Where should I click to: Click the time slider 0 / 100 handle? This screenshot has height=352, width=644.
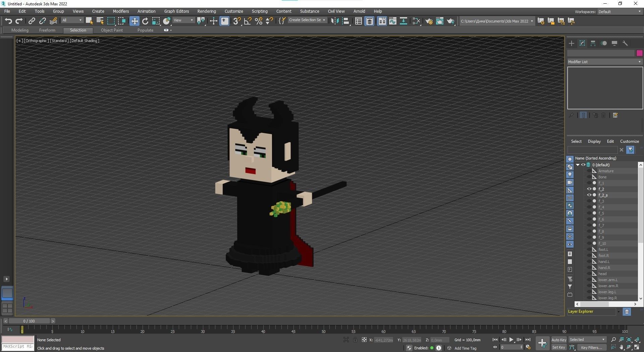pos(29,321)
